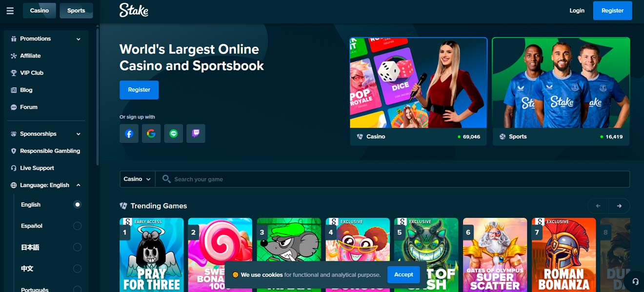Open the floating support headset button

tap(635, 281)
